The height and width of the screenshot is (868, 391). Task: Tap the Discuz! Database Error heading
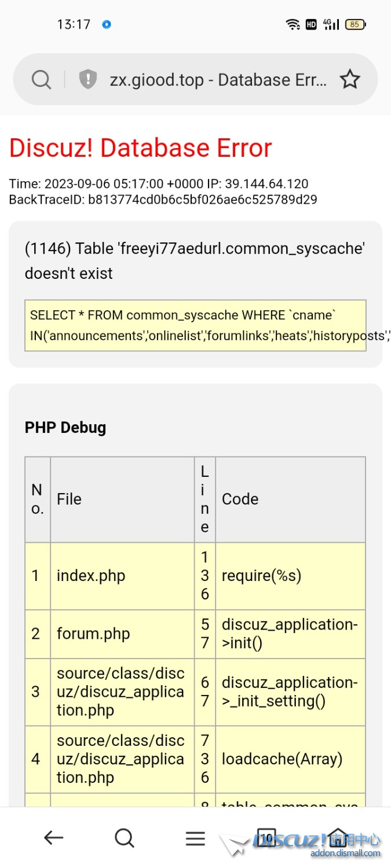[140, 148]
